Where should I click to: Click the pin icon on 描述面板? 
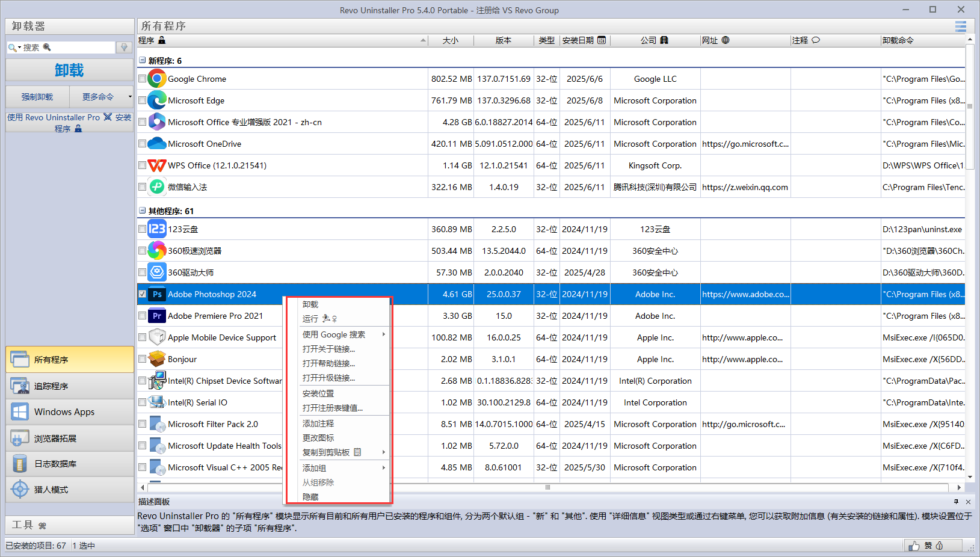(956, 502)
